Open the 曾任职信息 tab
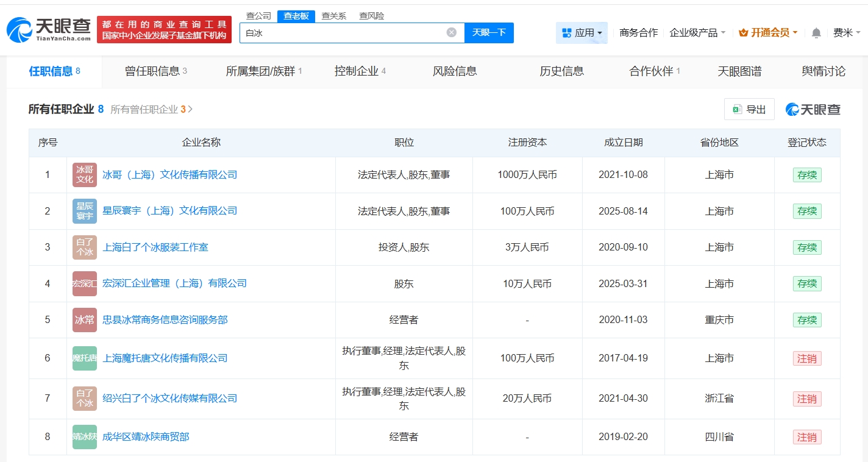The image size is (868, 462). (x=155, y=71)
